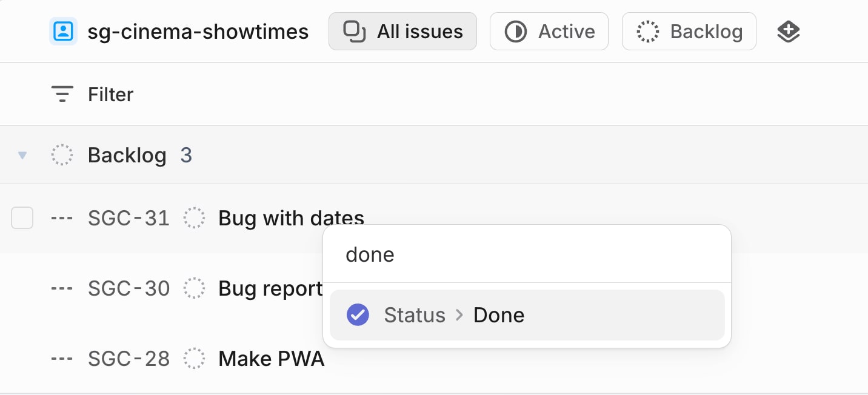Screen dimensions: 868x395
Task: Open the priority selector for SGC-28
Action: [x=61, y=359]
